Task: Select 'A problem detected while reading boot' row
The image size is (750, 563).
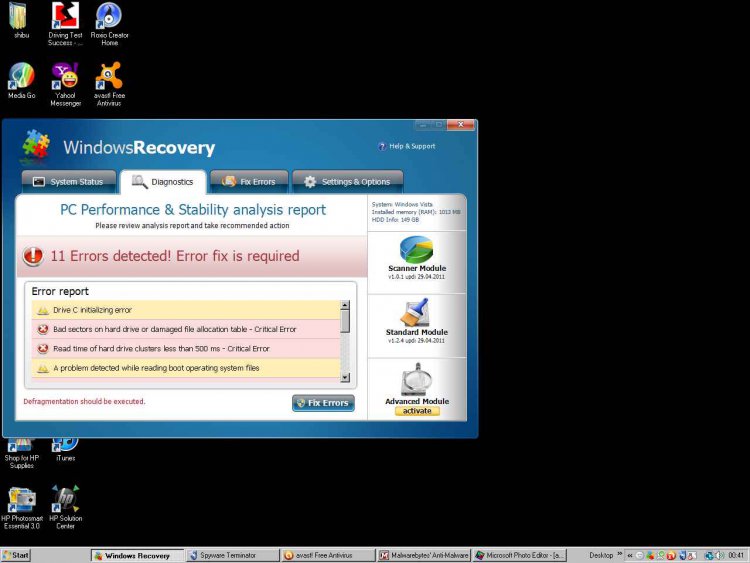Action: pos(186,368)
